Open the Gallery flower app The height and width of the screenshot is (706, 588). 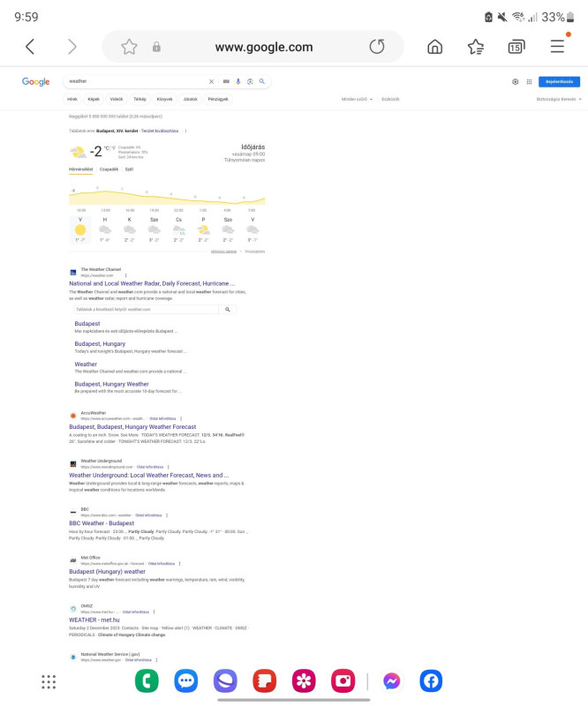pyautogui.click(x=304, y=680)
